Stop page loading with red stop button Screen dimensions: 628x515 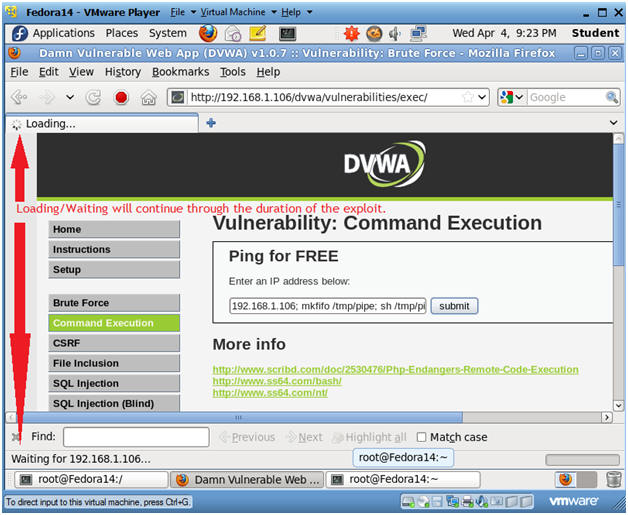[x=121, y=97]
